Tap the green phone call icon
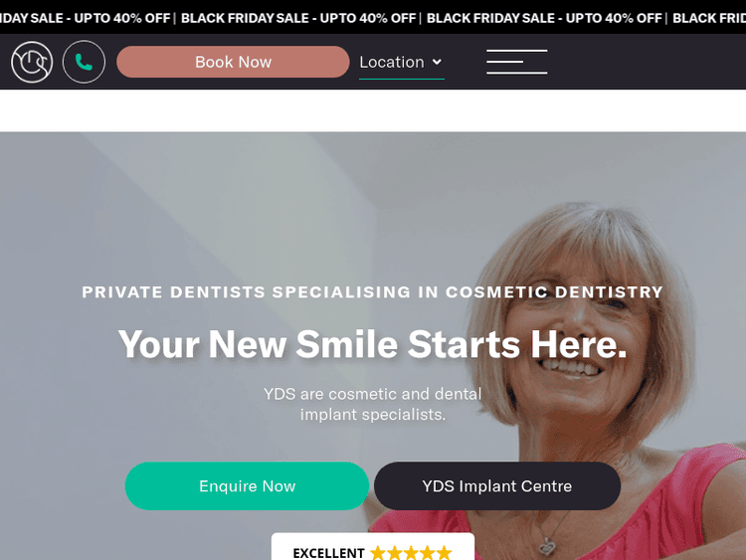 pos(84,62)
